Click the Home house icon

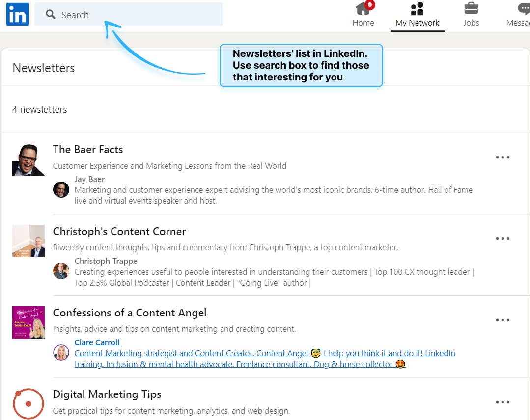(x=363, y=9)
